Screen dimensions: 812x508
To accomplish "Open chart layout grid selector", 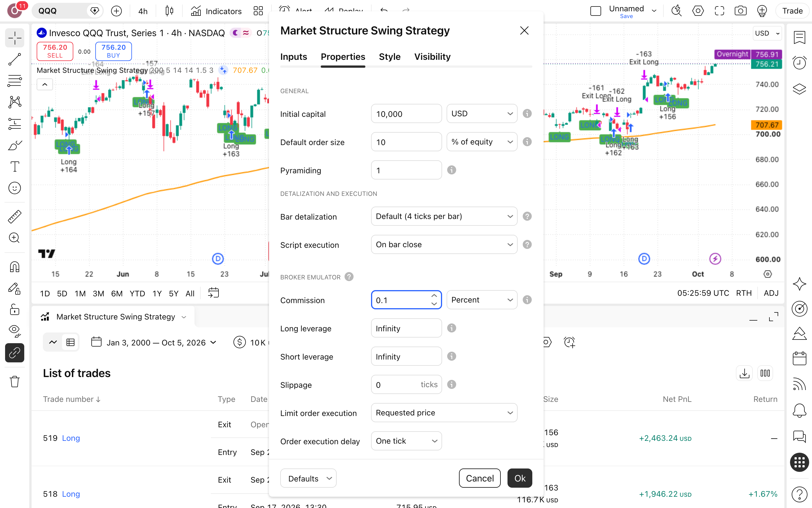I will (258, 11).
